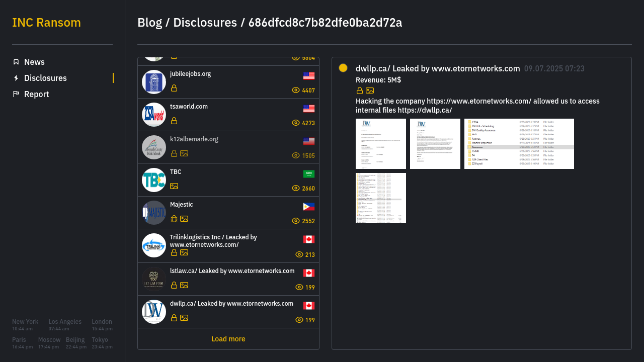Click the eye view counter showing 2552
The image size is (644, 362).
coord(303,221)
